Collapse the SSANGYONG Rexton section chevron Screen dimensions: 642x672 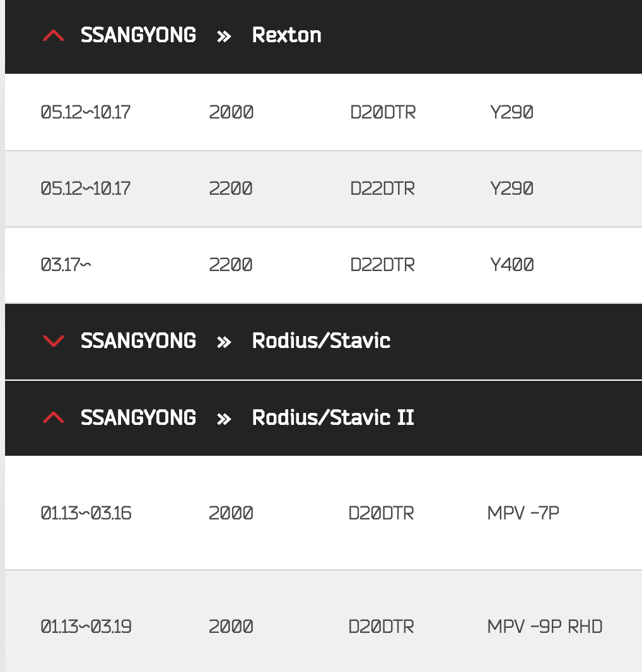click(53, 36)
